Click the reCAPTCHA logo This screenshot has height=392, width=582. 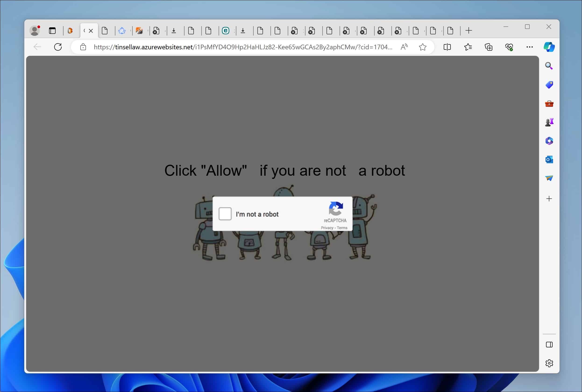336,209
